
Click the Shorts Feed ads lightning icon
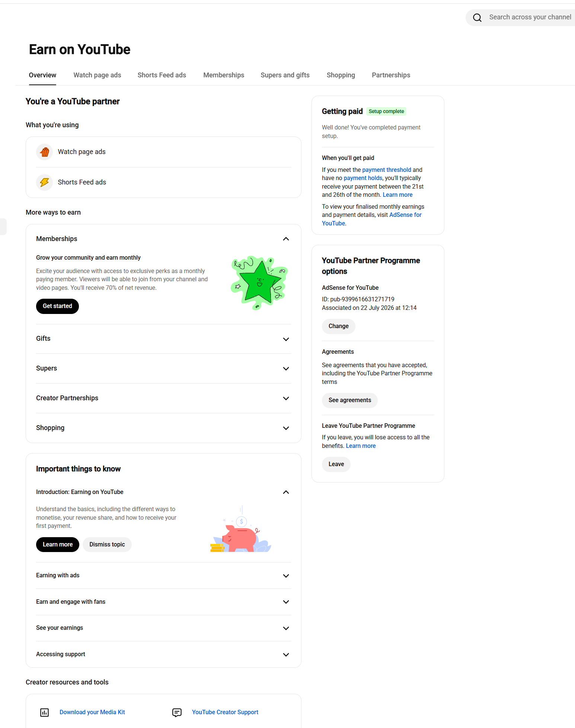(45, 182)
